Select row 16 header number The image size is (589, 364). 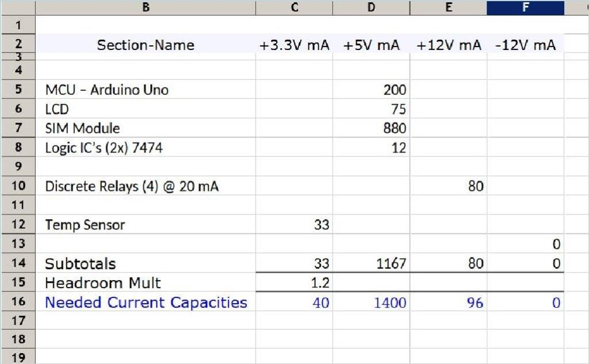click(x=18, y=302)
